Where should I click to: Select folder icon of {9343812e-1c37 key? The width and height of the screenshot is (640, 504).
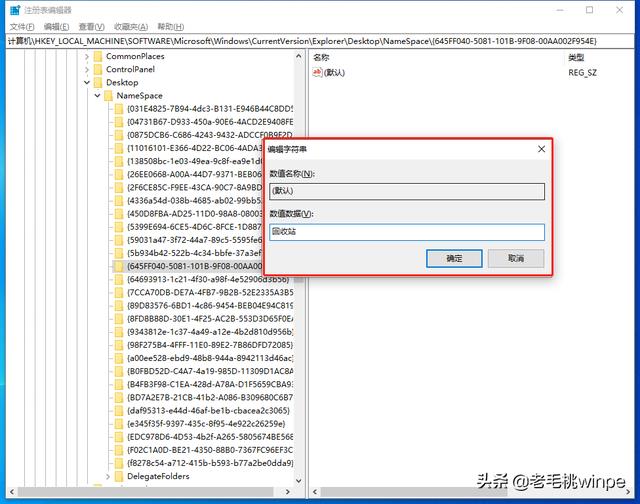tap(119, 332)
